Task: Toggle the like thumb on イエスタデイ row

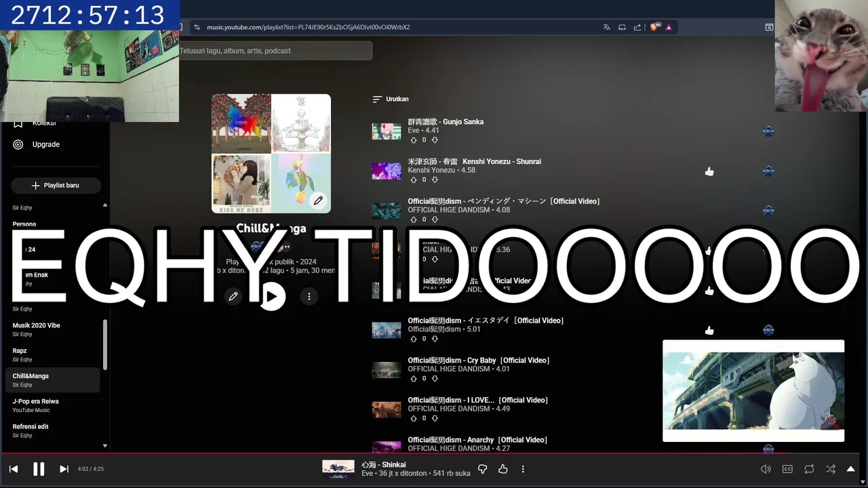Action: coord(709,330)
